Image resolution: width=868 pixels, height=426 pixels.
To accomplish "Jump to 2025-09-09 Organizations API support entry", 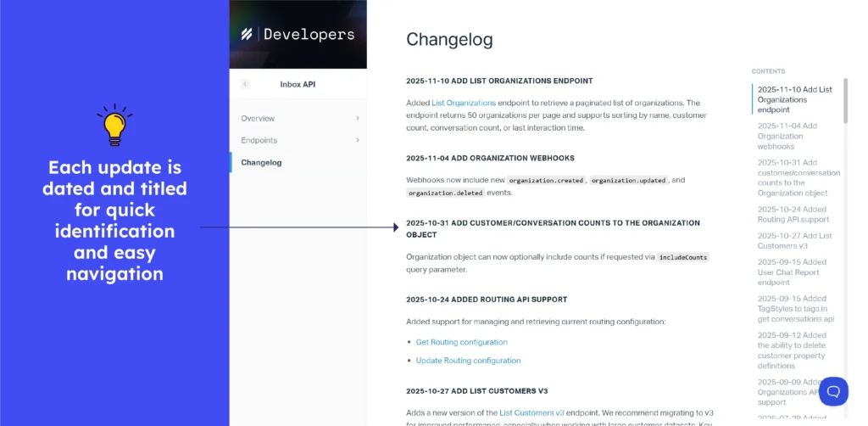I will 788,392.
